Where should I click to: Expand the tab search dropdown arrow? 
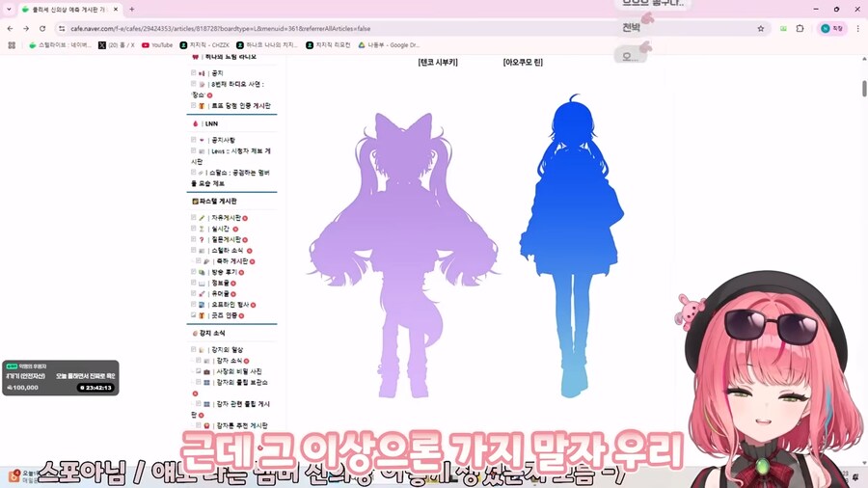point(9,10)
